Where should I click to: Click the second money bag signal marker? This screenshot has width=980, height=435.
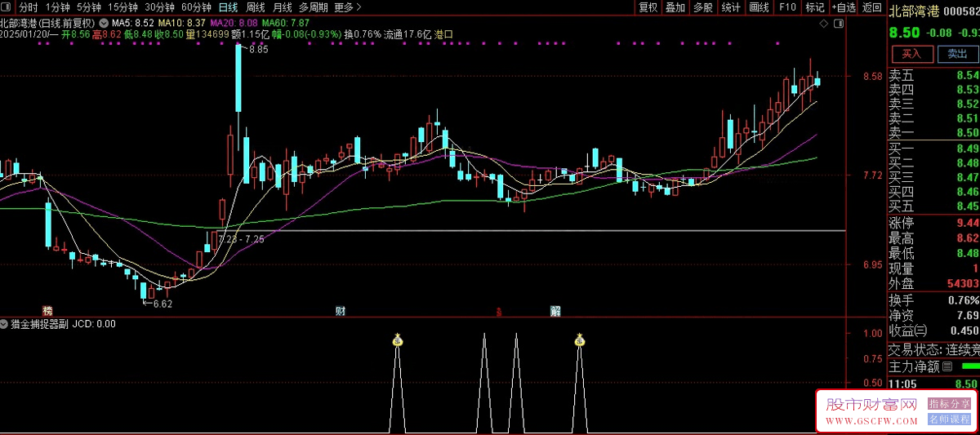[579, 340]
